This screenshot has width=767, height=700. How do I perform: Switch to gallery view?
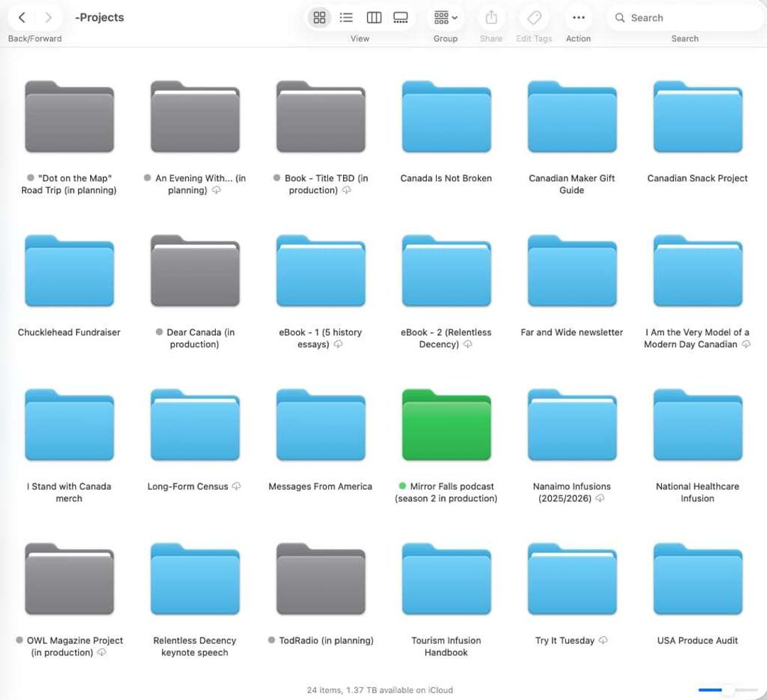tap(401, 18)
